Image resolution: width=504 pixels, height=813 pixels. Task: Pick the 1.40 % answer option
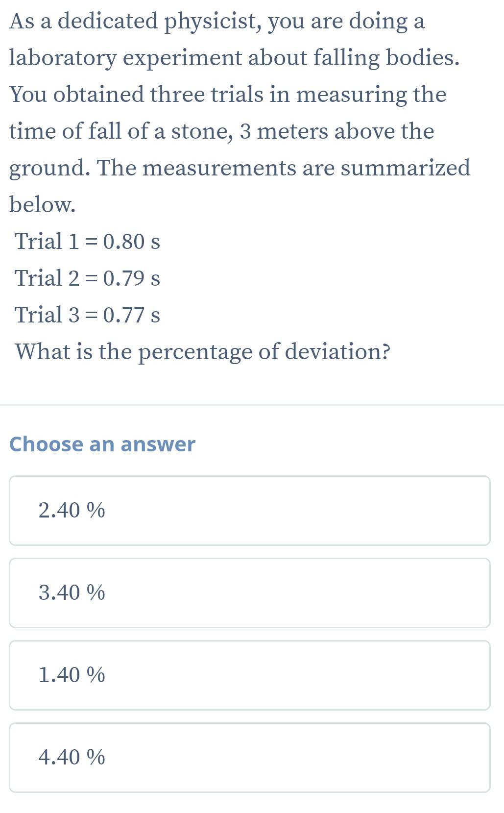pyautogui.click(x=250, y=675)
